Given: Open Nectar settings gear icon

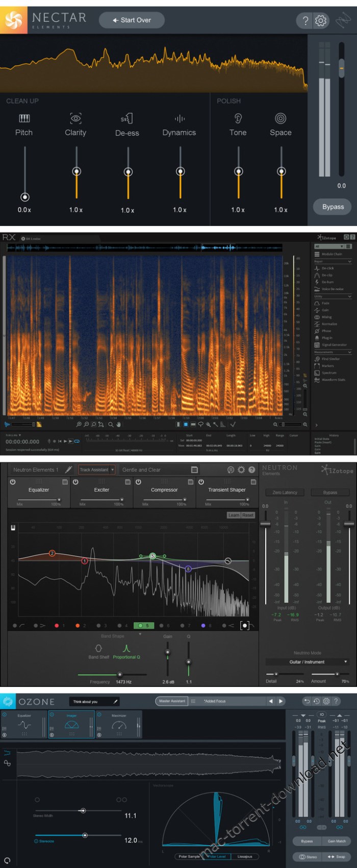Looking at the screenshot, I should coord(321,20).
